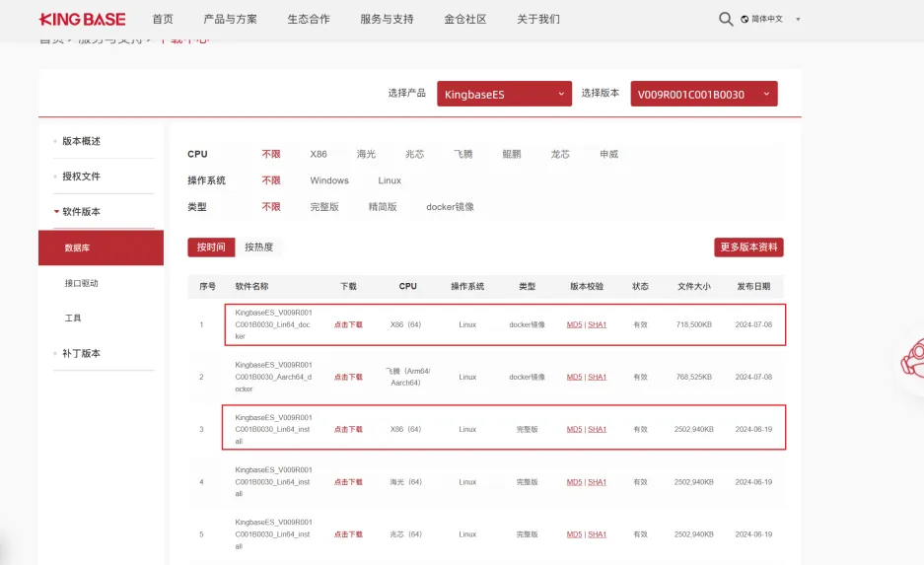Expand the 简体中文 language dropdown arrow

(798, 20)
